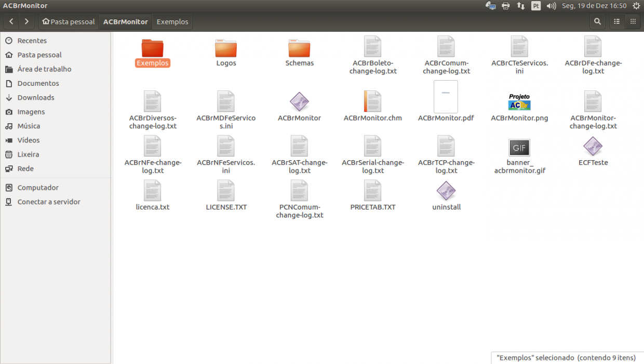Open remote desktop indicator in top panel
Viewport: 644px width, 364px height.
point(491,6)
